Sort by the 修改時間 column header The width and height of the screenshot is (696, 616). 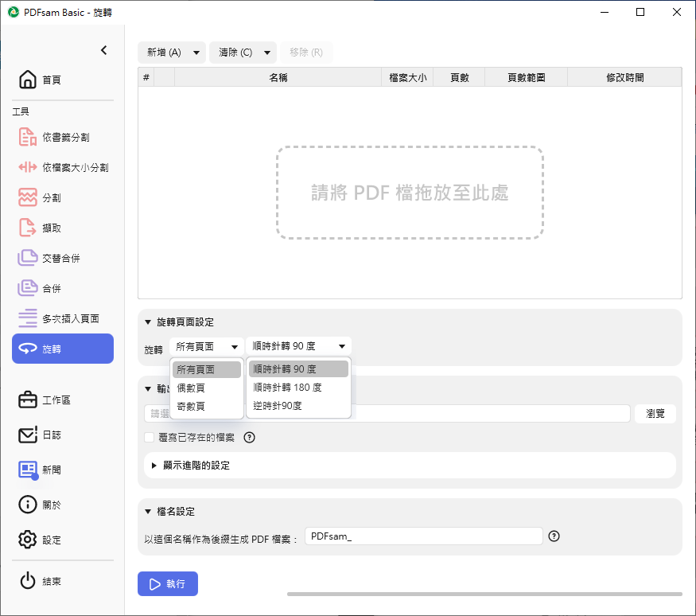pos(625,77)
